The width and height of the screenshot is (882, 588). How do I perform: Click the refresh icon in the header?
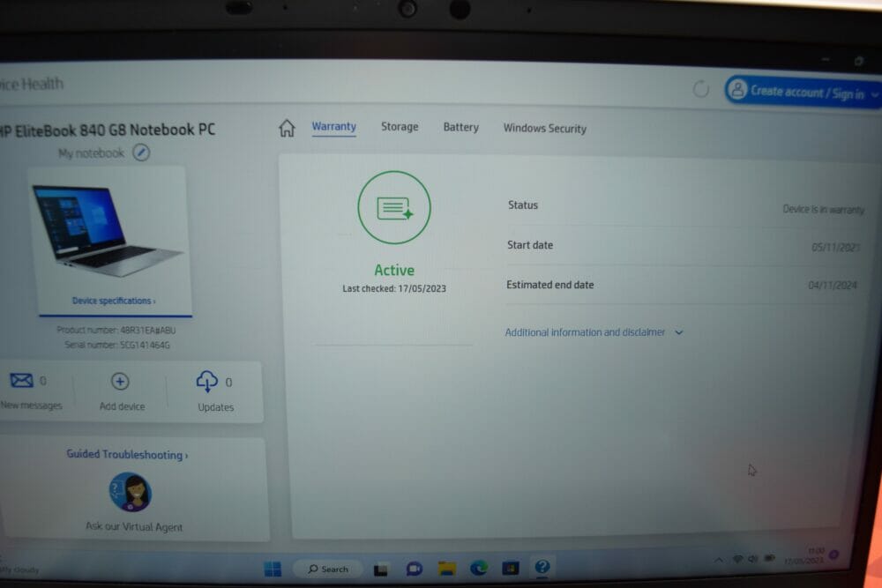click(701, 89)
